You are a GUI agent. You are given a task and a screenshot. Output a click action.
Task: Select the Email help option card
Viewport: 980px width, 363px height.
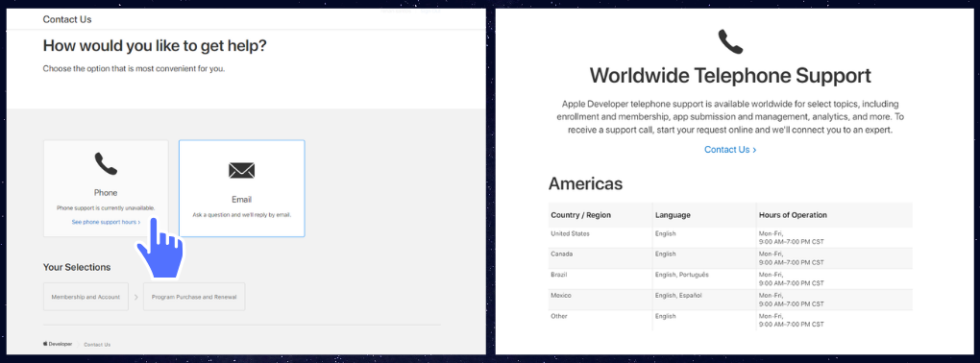(242, 188)
